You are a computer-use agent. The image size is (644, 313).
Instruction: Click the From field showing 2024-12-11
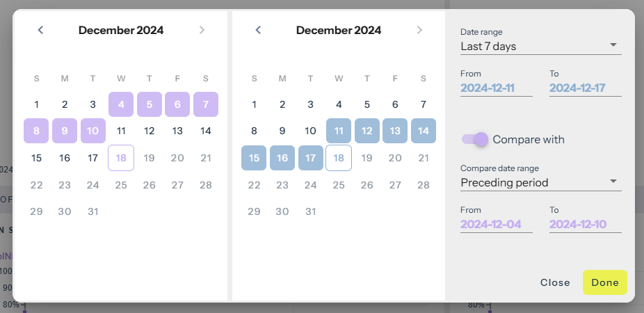(496, 88)
